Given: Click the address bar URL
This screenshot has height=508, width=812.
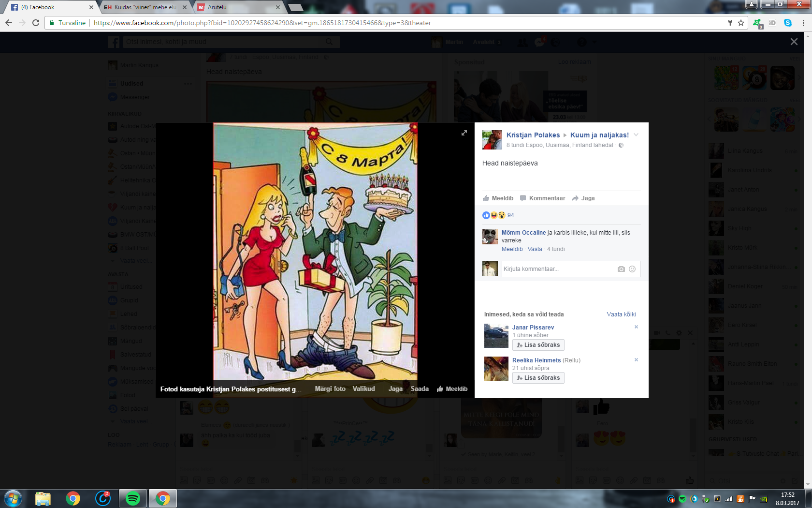Looking at the screenshot, I should click(x=262, y=23).
